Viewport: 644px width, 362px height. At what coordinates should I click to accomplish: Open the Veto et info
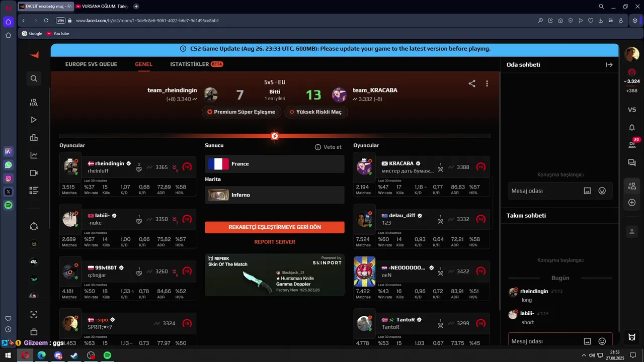pos(328,147)
